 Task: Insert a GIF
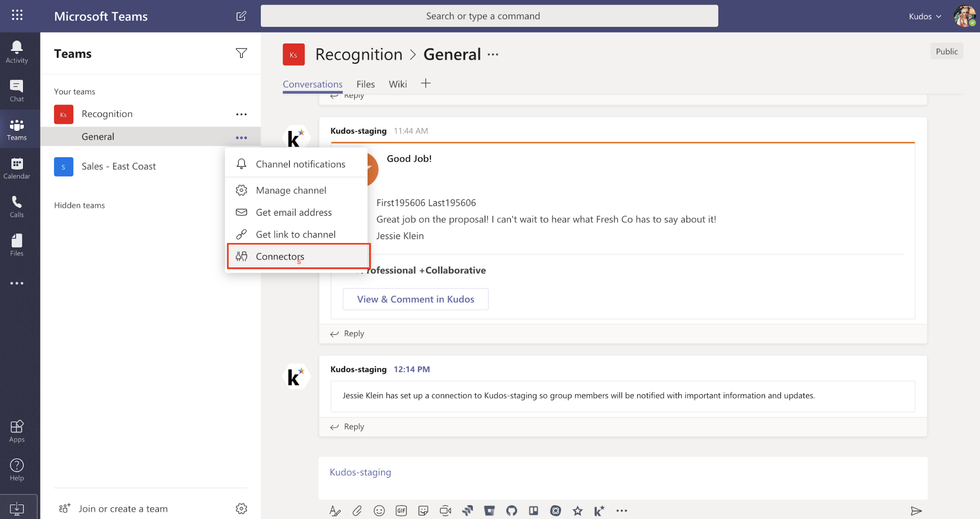(x=401, y=511)
